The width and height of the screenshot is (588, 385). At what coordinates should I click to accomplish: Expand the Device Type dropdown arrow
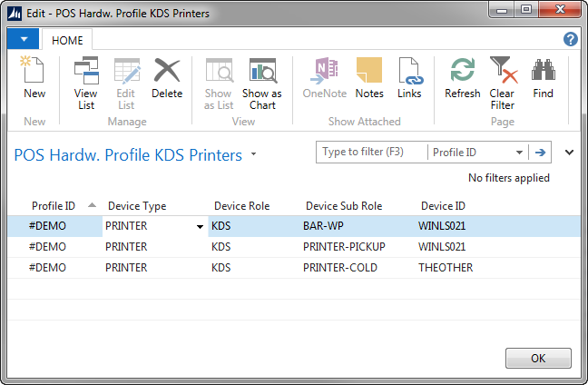click(200, 227)
